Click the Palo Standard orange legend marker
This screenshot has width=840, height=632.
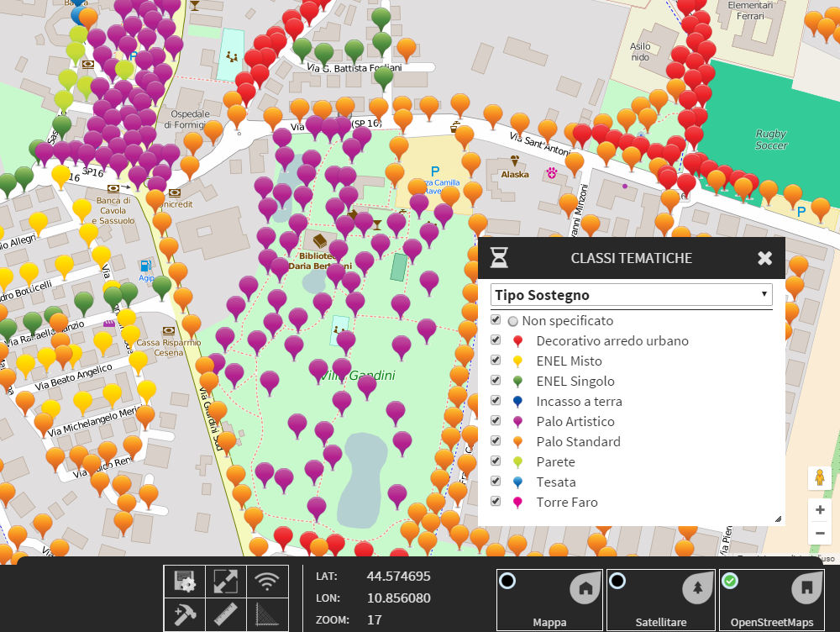(x=517, y=442)
